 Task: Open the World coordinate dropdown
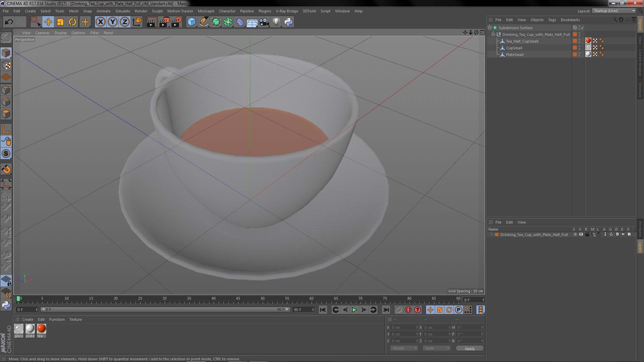point(404,349)
